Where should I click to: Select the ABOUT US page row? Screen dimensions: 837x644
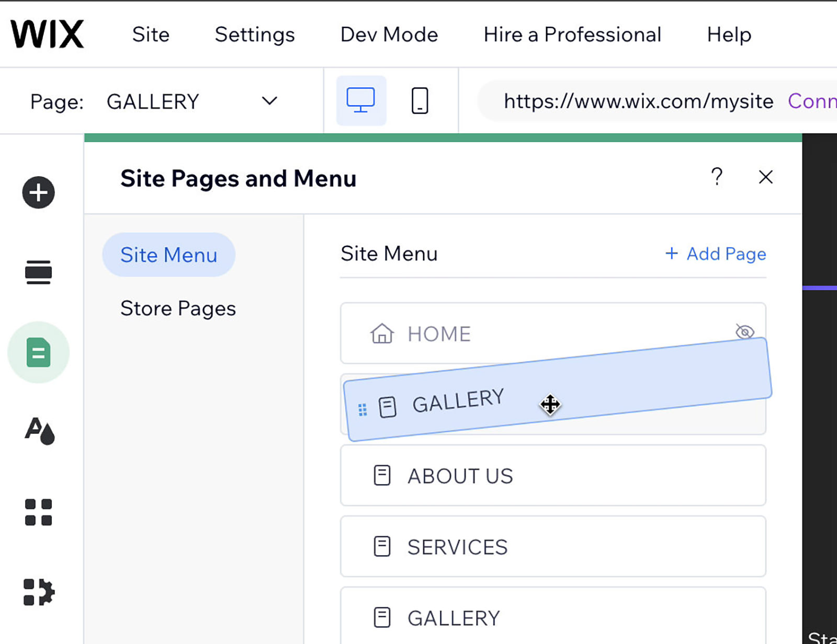553,475
